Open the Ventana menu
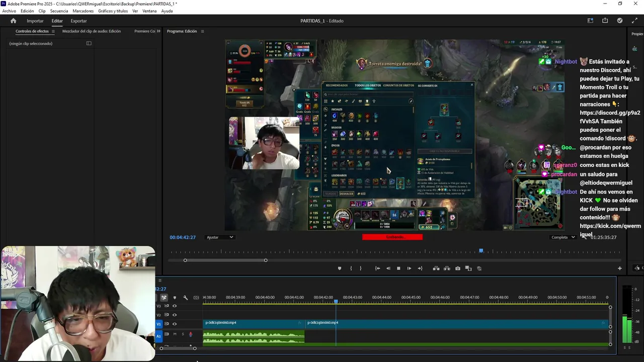 [149, 11]
